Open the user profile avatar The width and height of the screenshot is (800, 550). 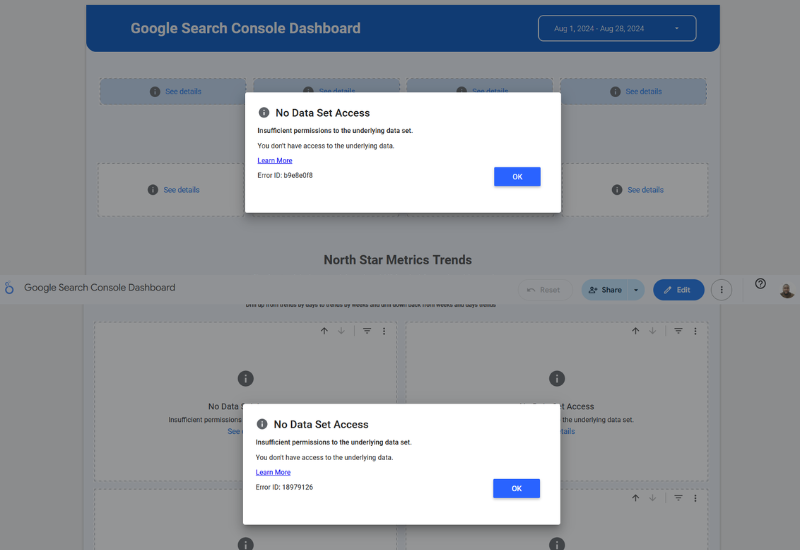click(x=787, y=290)
